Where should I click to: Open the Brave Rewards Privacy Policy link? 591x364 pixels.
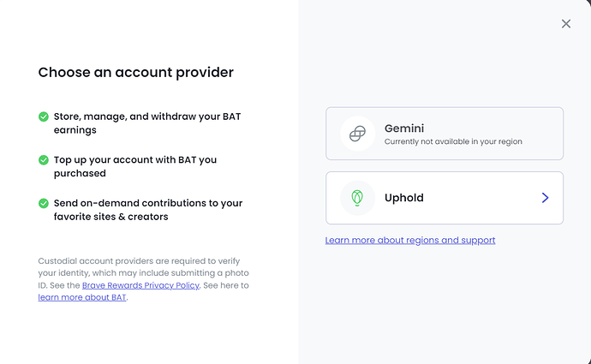[x=140, y=285]
